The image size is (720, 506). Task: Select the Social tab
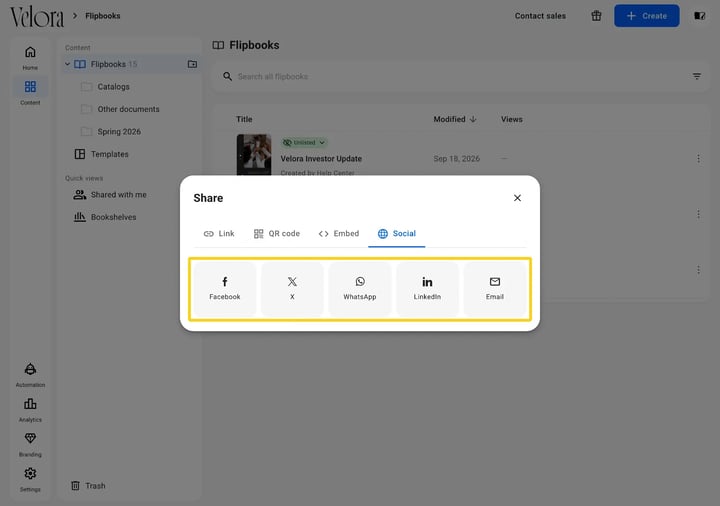click(397, 233)
